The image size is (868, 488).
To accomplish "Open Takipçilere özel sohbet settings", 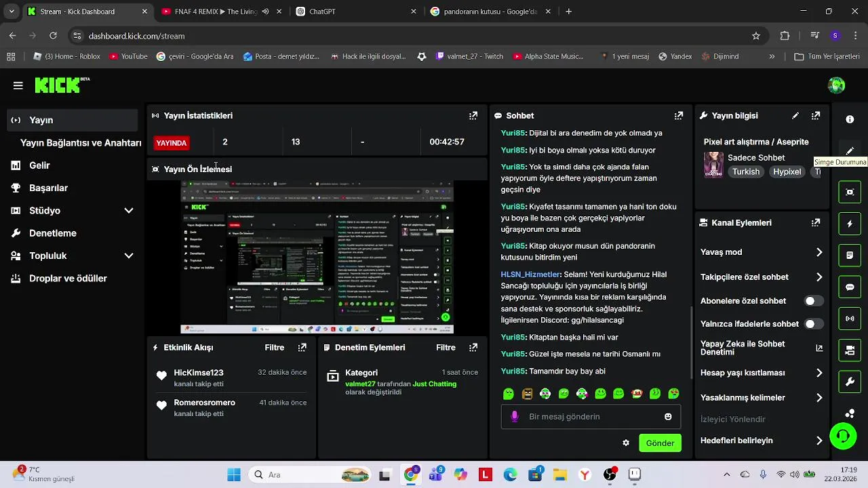I will pyautogui.click(x=762, y=277).
